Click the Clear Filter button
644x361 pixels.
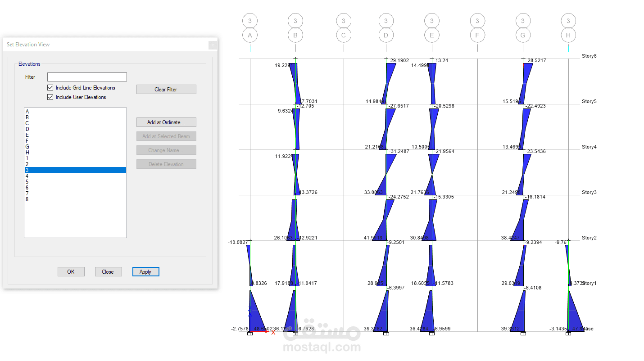coord(166,90)
